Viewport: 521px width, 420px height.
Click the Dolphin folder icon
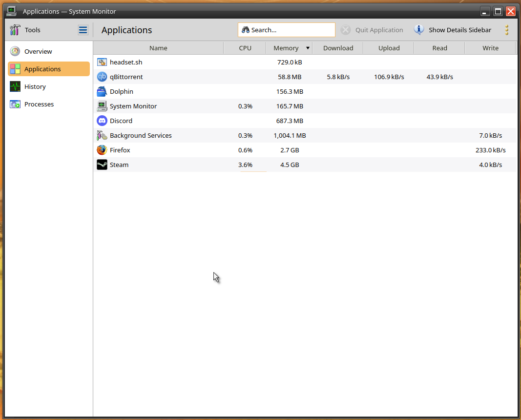[102, 91]
